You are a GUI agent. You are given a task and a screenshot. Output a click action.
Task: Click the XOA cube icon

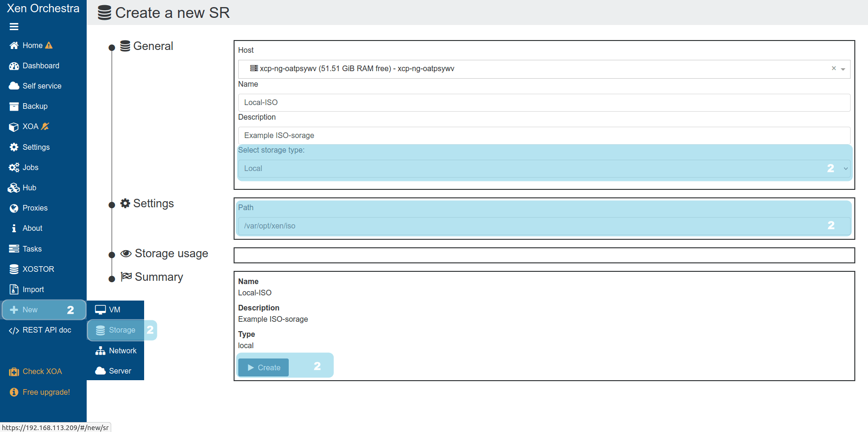(x=14, y=127)
